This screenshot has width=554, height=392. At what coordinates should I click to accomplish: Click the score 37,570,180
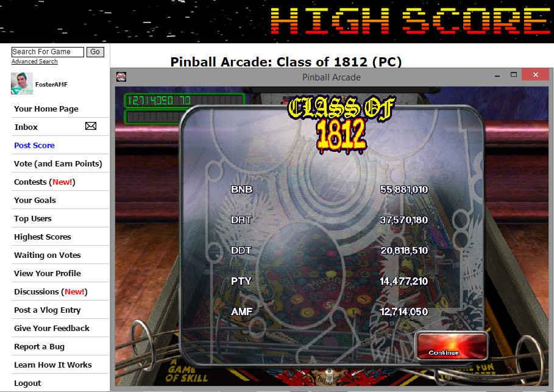pos(404,220)
